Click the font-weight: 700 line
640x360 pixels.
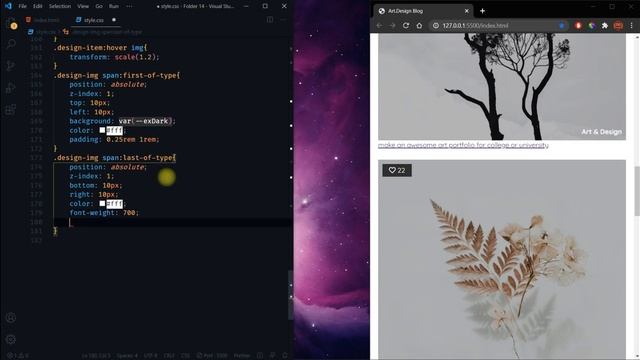(x=104, y=213)
